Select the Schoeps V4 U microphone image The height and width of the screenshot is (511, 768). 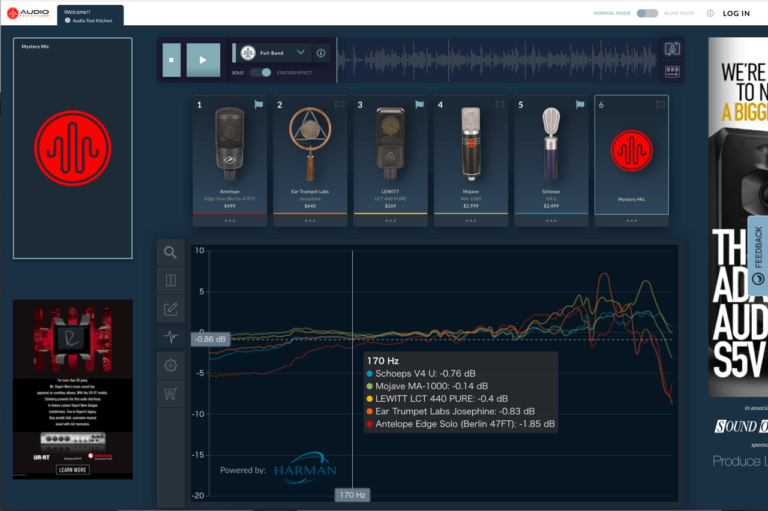pyautogui.click(x=551, y=144)
